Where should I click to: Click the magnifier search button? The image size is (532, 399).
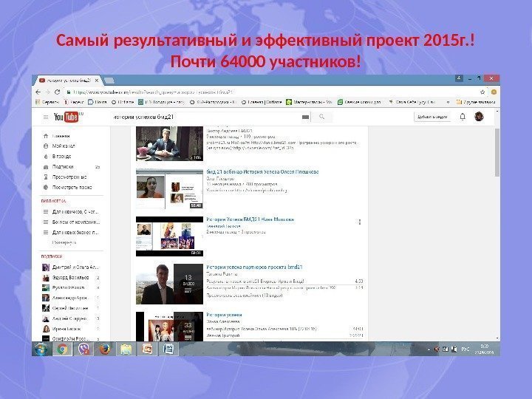tap(321, 117)
